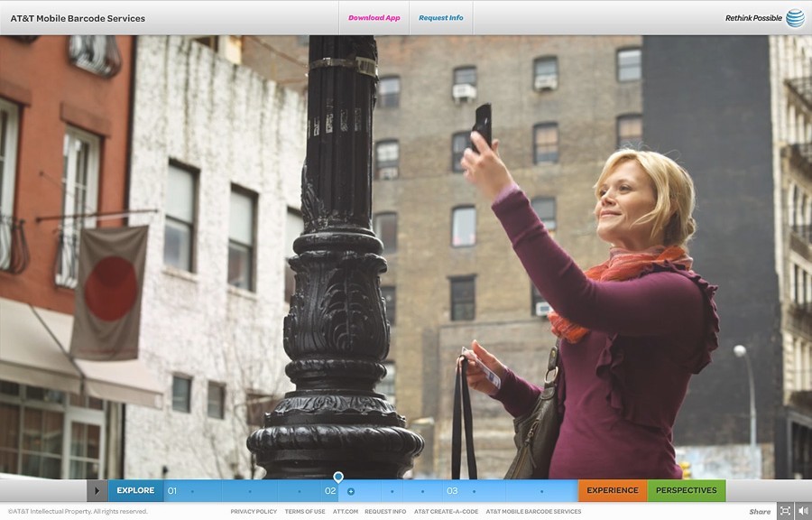Screen dimensions: 812x520
Task: Jump to chapter 03 on timeline
Action: (x=452, y=491)
